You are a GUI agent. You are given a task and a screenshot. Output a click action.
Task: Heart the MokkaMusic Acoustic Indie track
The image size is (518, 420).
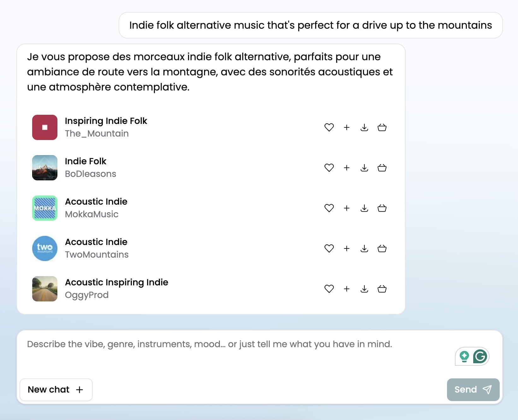coord(329,208)
